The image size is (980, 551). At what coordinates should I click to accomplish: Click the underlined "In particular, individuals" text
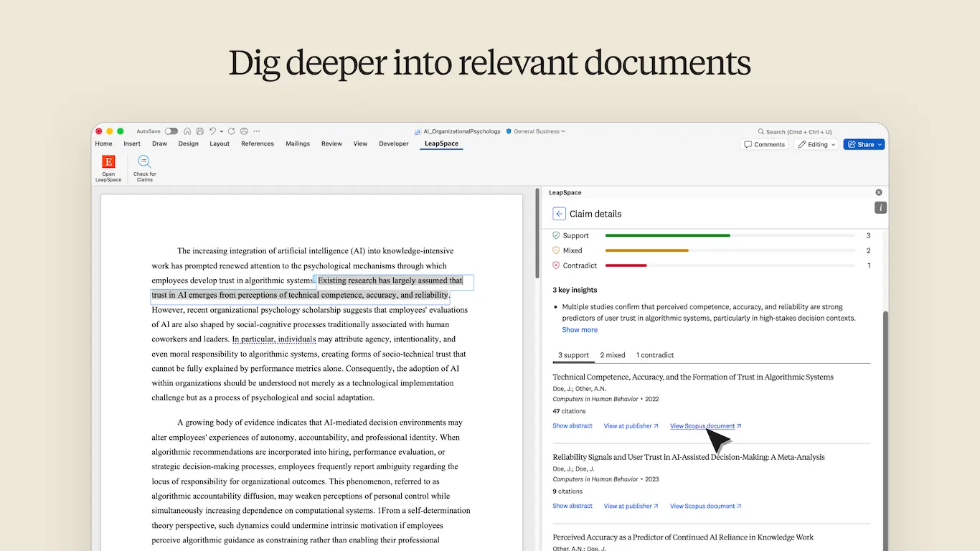click(x=274, y=339)
